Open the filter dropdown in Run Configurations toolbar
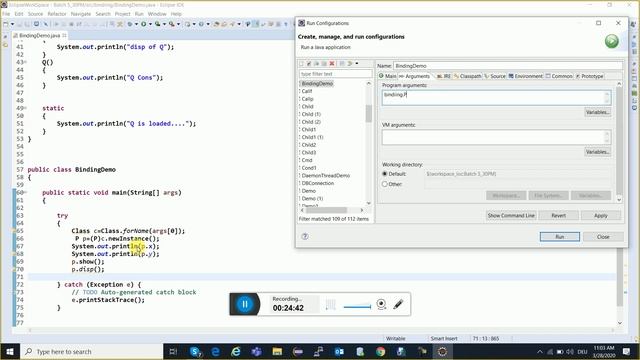640x360 pixels. [356, 64]
